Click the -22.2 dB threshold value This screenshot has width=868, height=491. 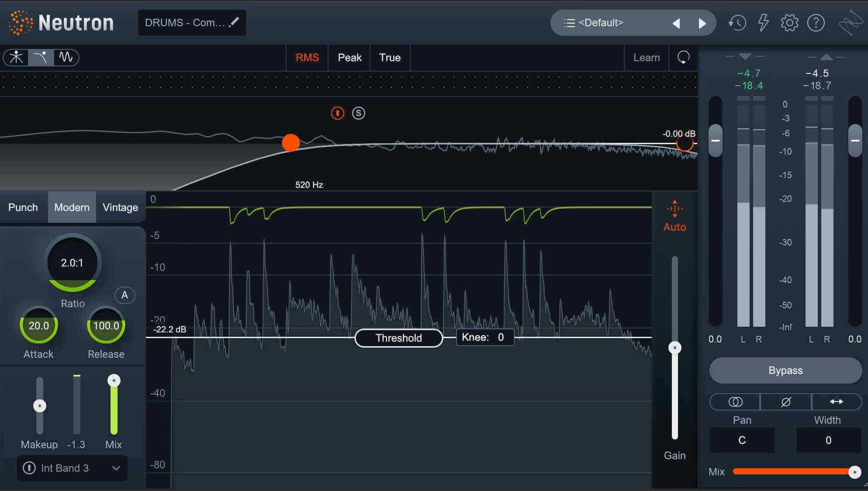(170, 329)
